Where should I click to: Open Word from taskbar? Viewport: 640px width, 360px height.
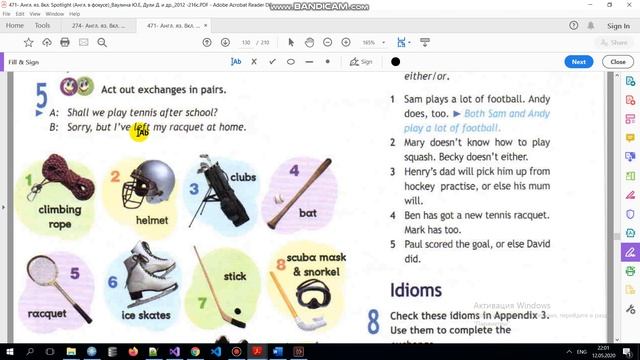click(x=278, y=351)
